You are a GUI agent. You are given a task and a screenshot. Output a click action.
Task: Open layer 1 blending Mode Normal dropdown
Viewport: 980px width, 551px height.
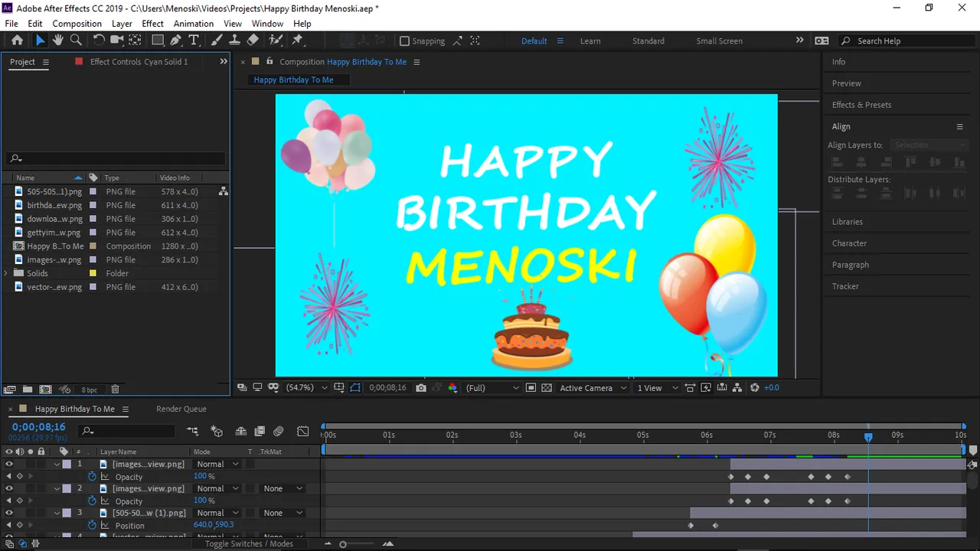pos(217,464)
